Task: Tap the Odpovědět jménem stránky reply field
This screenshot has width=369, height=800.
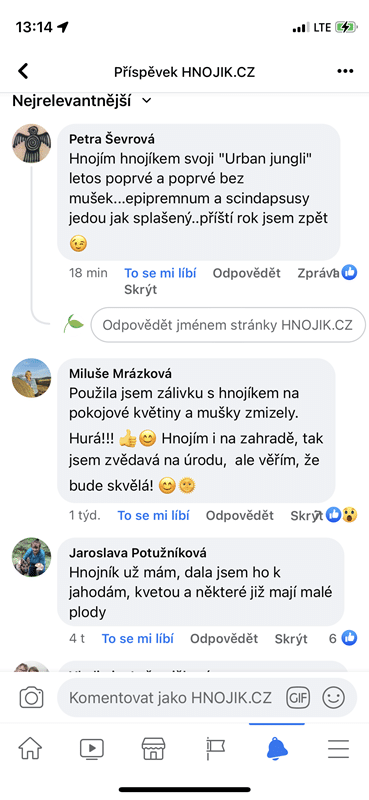Action: click(228, 324)
